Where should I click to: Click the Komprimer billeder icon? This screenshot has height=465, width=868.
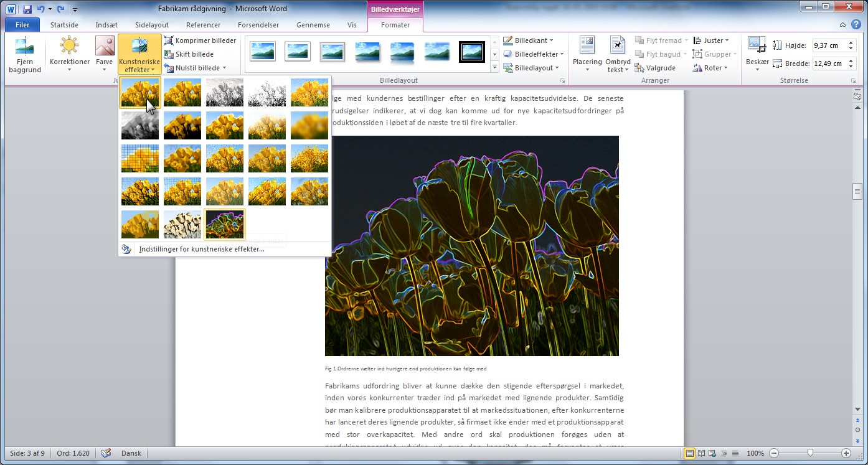tap(168, 40)
